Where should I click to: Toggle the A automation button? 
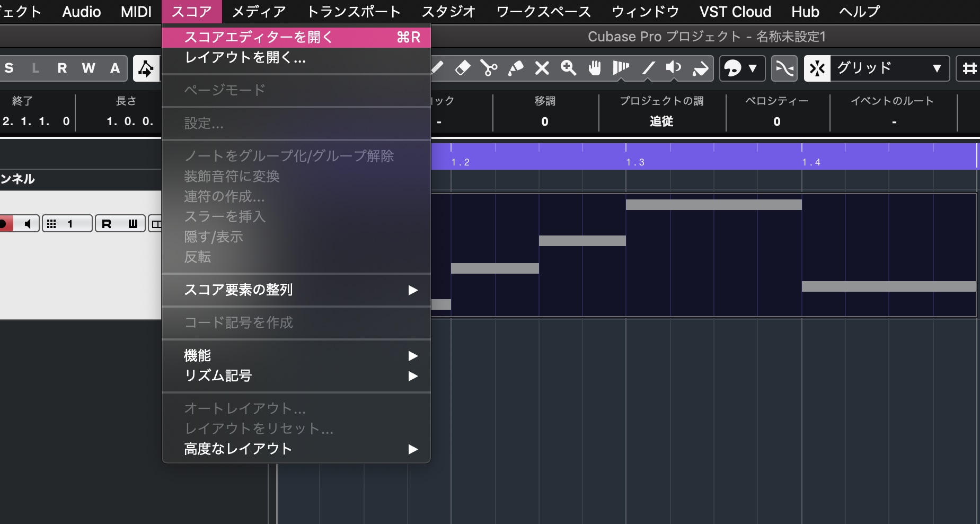tap(115, 68)
